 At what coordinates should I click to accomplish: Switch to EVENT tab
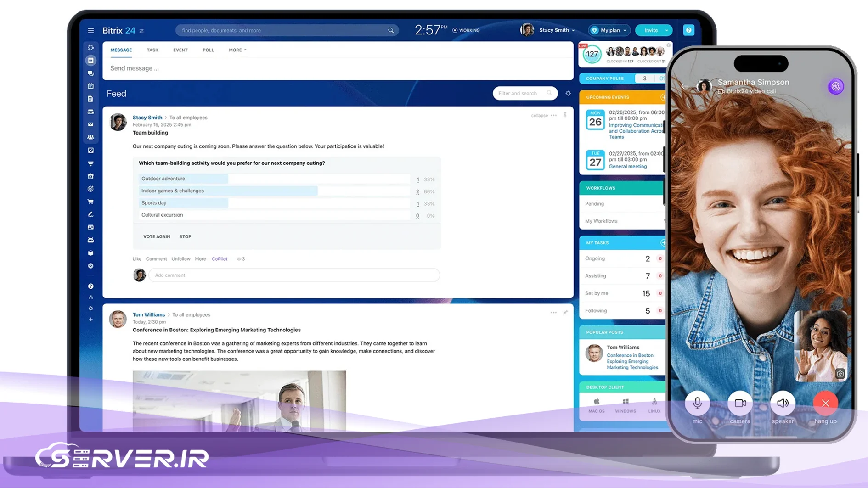[180, 50]
